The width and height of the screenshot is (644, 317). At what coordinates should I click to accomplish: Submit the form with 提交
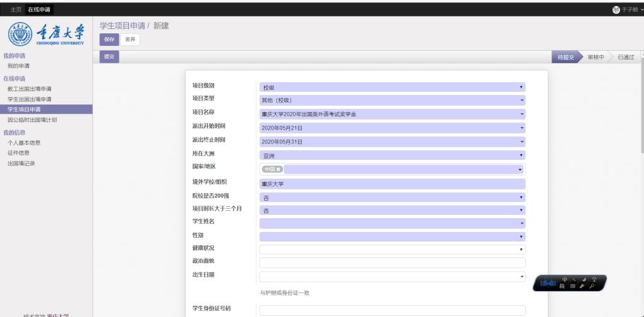coord(109,57)
